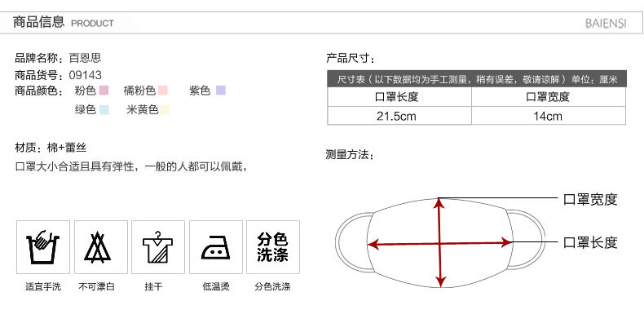Click the 21.5cm length value cell

tap(399, 116)
